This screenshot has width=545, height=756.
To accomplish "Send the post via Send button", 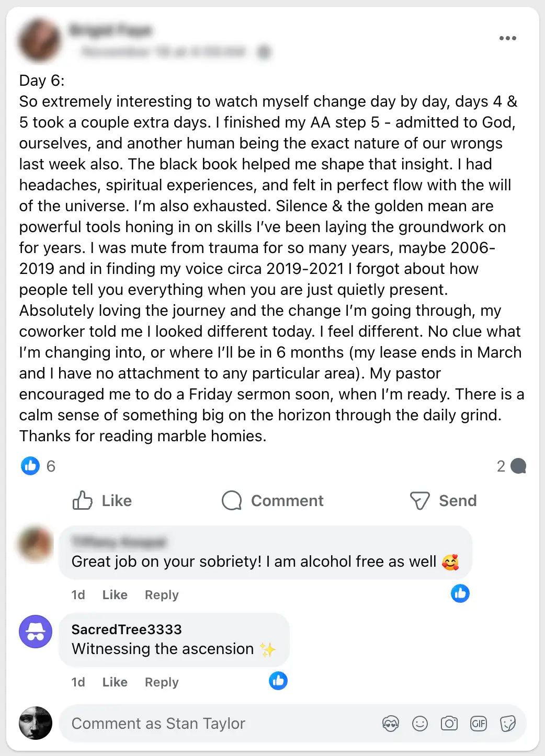I will [444, 501].
